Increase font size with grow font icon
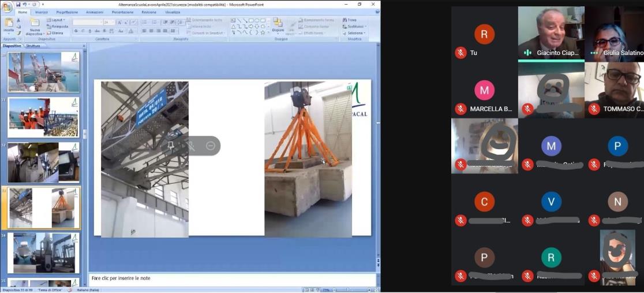 point(119,22)
